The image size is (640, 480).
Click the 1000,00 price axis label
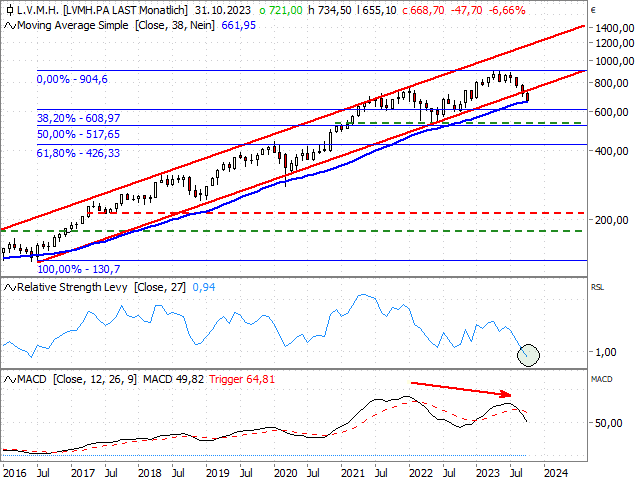point(615,61)
